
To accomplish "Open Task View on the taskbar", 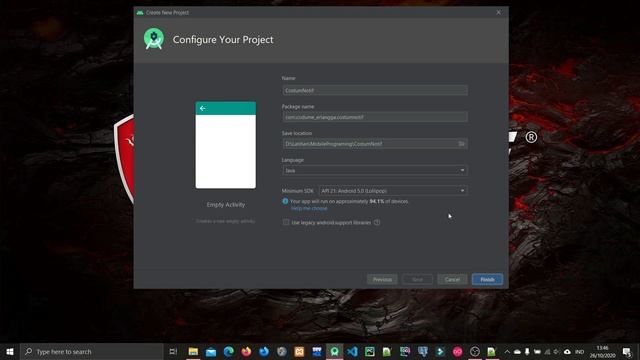I will pos(173,351).
